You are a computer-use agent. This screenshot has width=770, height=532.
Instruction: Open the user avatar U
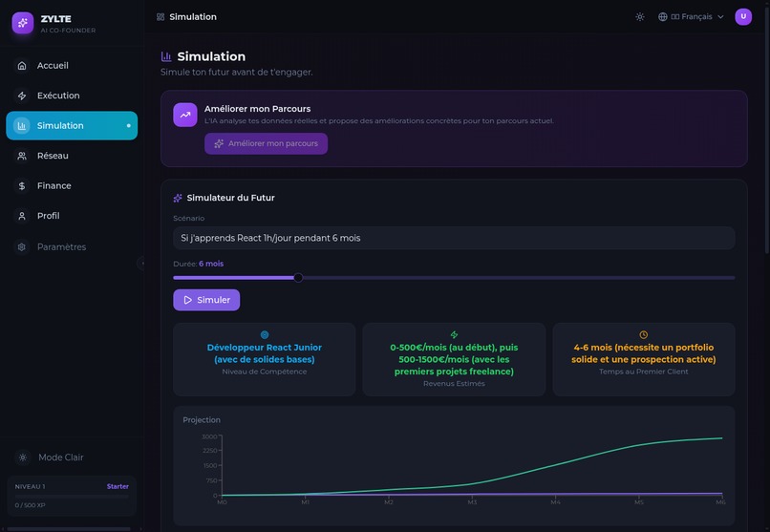point(743,16)
